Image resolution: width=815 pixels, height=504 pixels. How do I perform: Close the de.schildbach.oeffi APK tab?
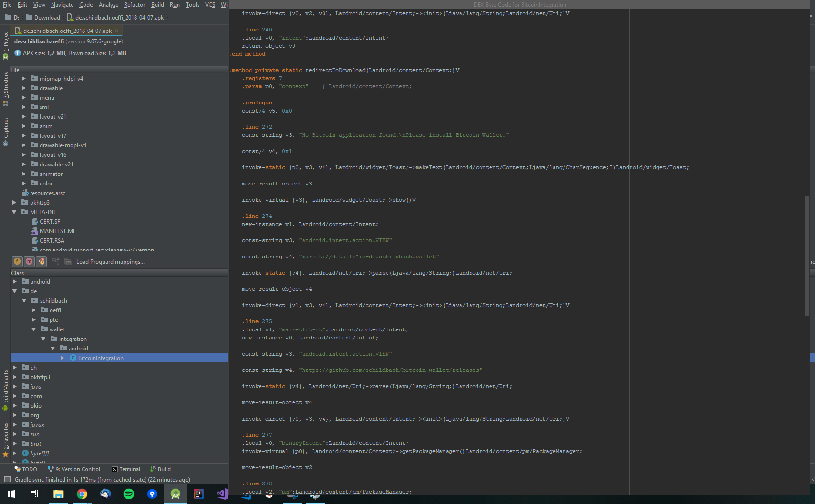tap(117, 31)
